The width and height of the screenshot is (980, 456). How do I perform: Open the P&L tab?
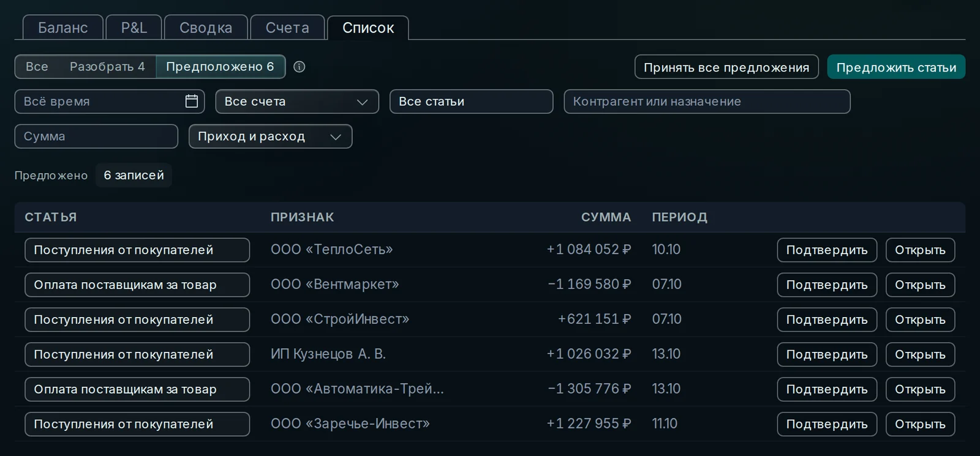[134, 28]
